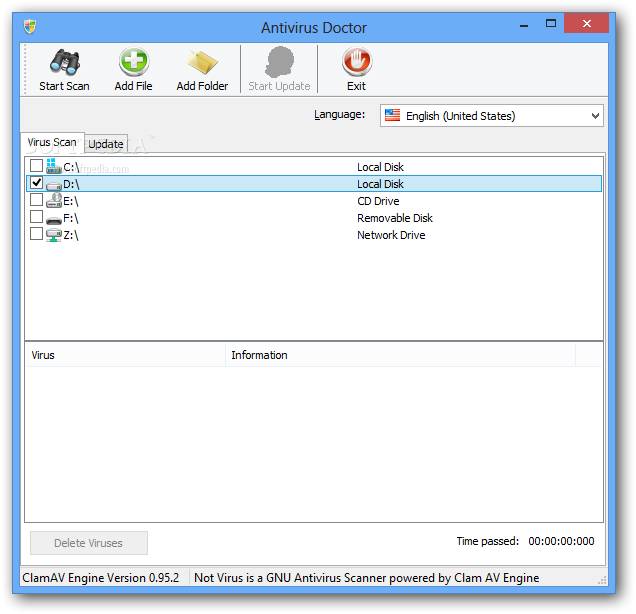Check the E:\ CD Drive checkbox
Screen dimensions: 636x614
[x=37, y=200]
